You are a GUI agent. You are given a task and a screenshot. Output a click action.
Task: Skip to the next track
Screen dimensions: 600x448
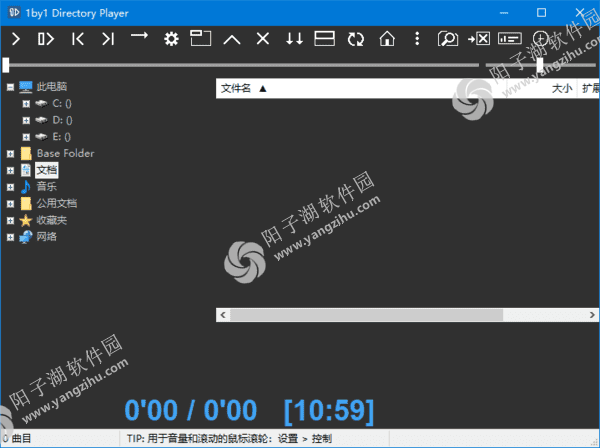point(108,39)
